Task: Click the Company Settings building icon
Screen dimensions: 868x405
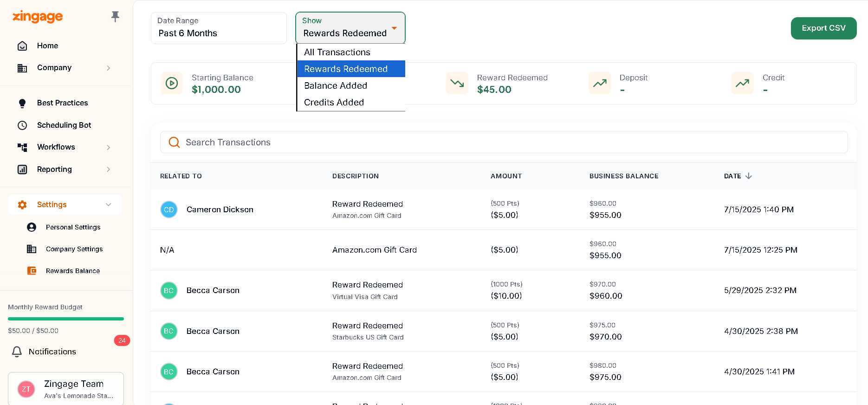Action: pos(32,249)
